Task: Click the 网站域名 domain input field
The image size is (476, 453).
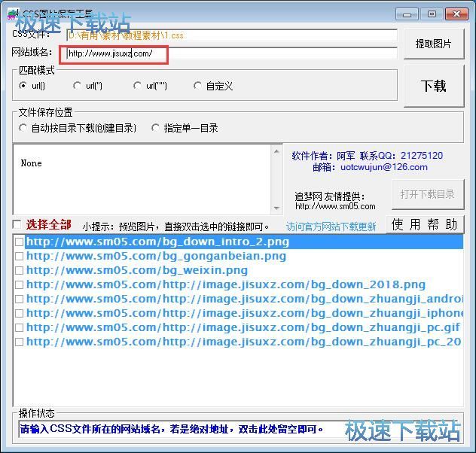Action: (232, 53)
